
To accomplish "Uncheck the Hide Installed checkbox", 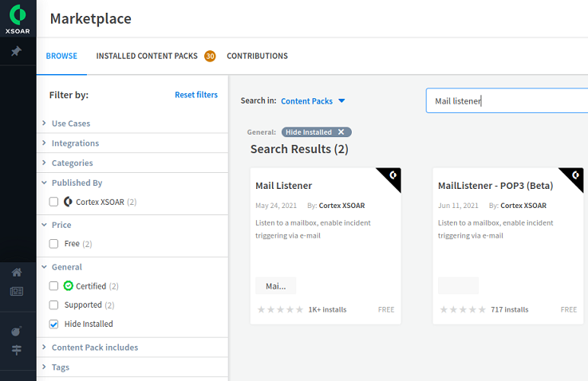I will (54, 324).
